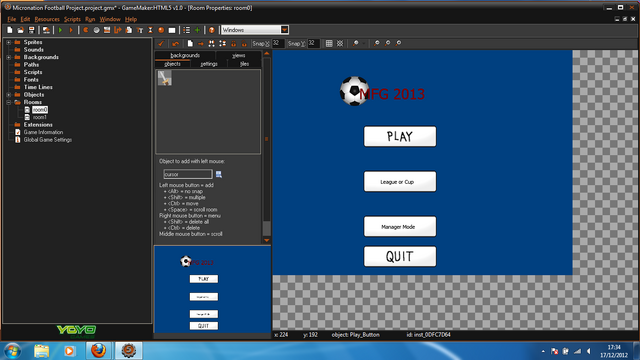This screenshot has width=640, height=360.
Task: Create a sprite using Pac-Man icon
Action: (86, 30)
